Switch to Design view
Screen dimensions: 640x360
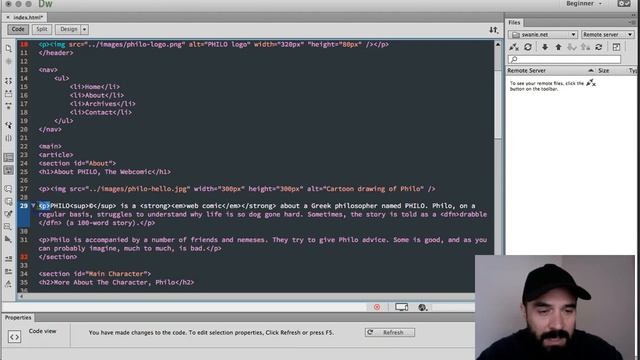click(x=68, y=29)
